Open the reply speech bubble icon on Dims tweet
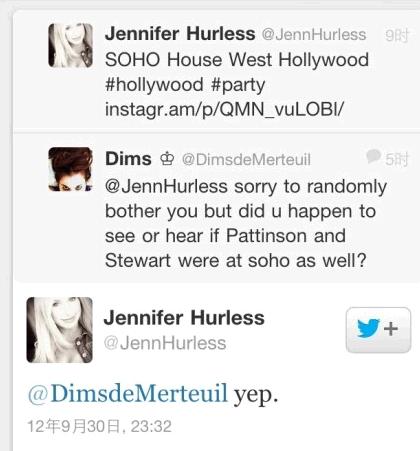The image size is (420, 451). pos(373,156)
